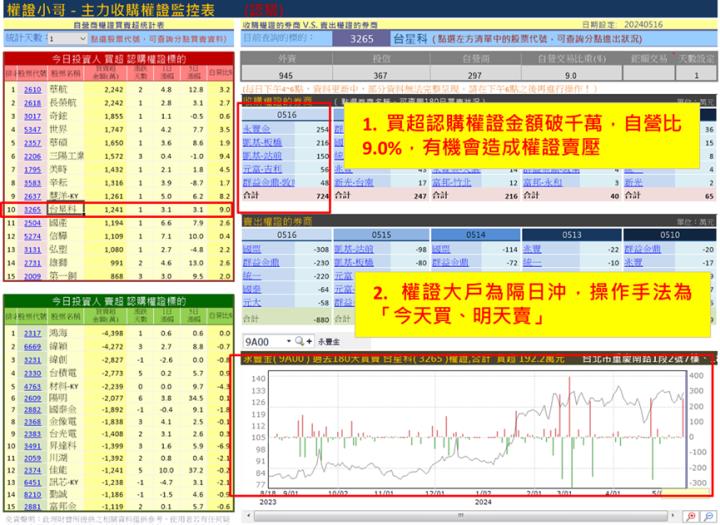Click the red zoom-in magnifier below the chart
This screenshot has height=525, width=720.
691,517
